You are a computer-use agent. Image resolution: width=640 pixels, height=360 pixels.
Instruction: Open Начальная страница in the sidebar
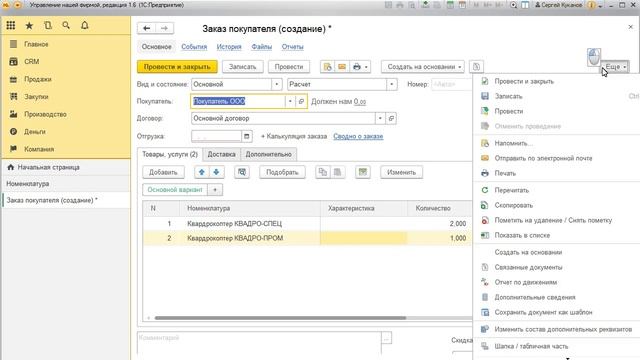[x=49, y=167]
